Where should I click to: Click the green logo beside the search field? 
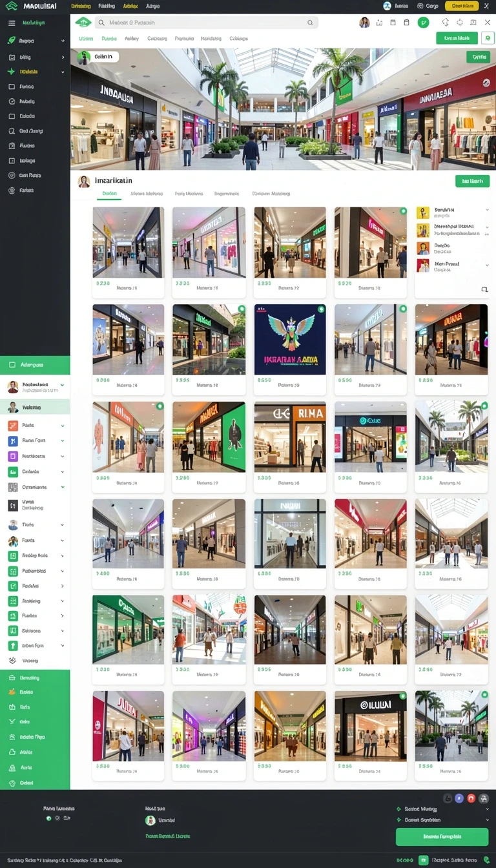click(83, 23)
